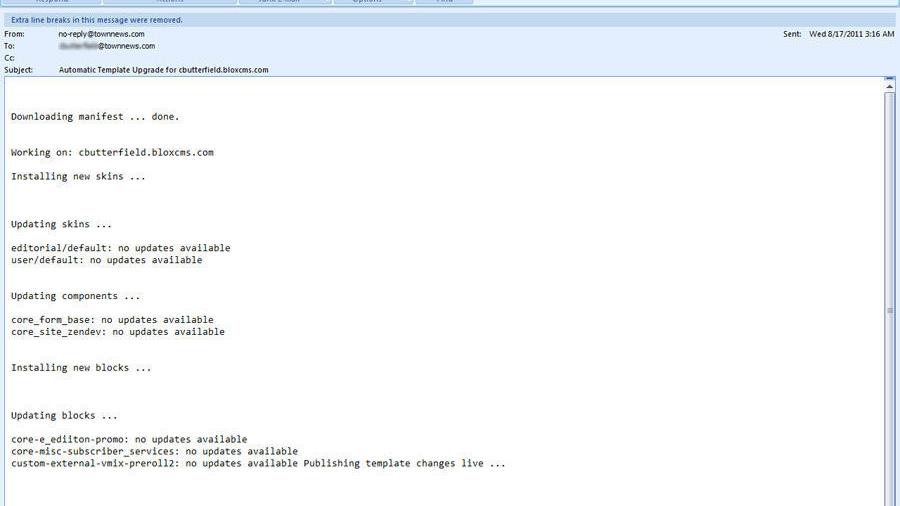The width and height of the screenshot is (900, 506).
Task: Click the 'Working on: cbutterfield.bloxcms.com' line
Action: [112, 153]
